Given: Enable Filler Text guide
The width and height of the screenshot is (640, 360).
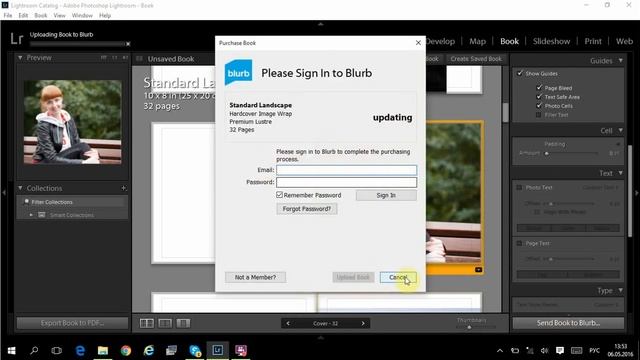Looking at the screenshot, I should click(539, 115).
